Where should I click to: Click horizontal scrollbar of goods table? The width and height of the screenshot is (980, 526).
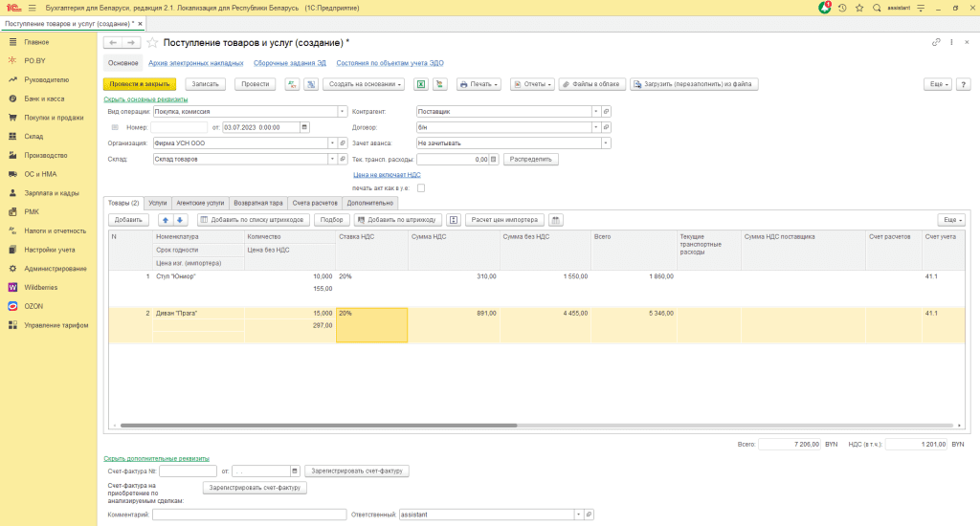click(x=319, y=426)
